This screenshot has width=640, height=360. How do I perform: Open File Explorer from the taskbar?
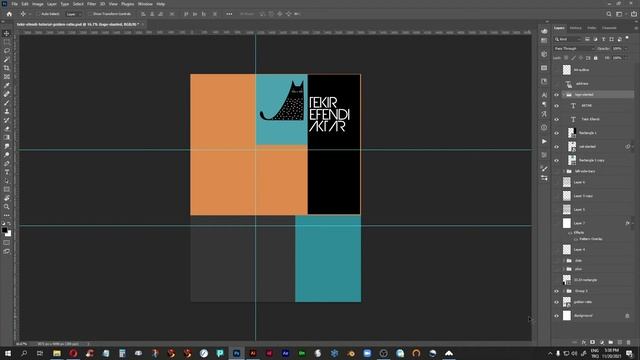(57, 353)
